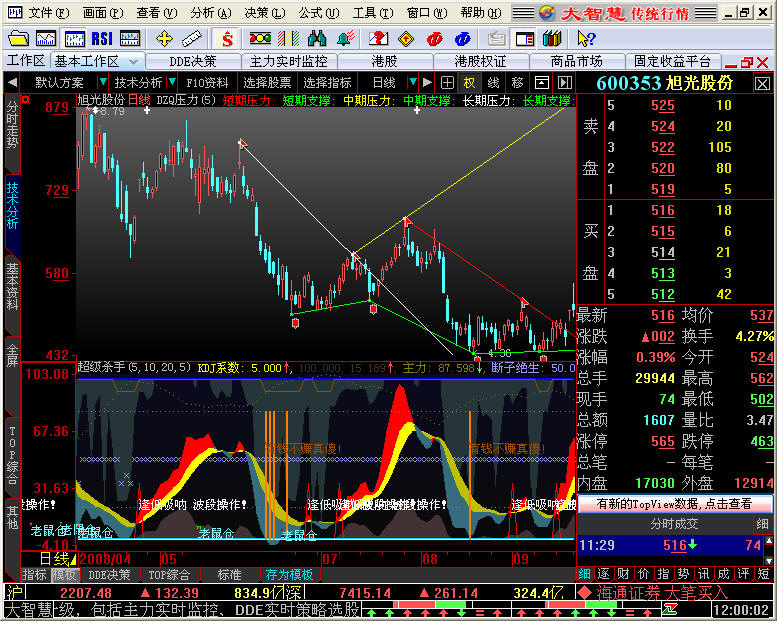Open the books library icon
Image resolution: width=777 pixels, height=621 pixels.
coord(552,38)
